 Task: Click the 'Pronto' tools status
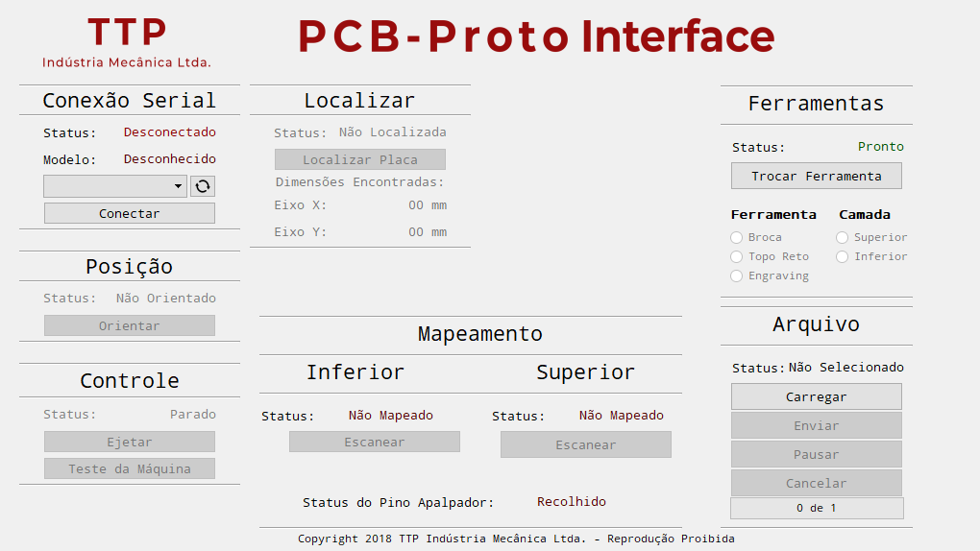tap(881, 146)
